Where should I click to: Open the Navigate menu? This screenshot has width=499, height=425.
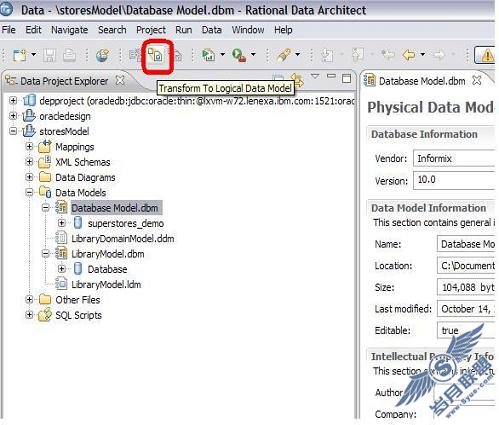(70, 30)
